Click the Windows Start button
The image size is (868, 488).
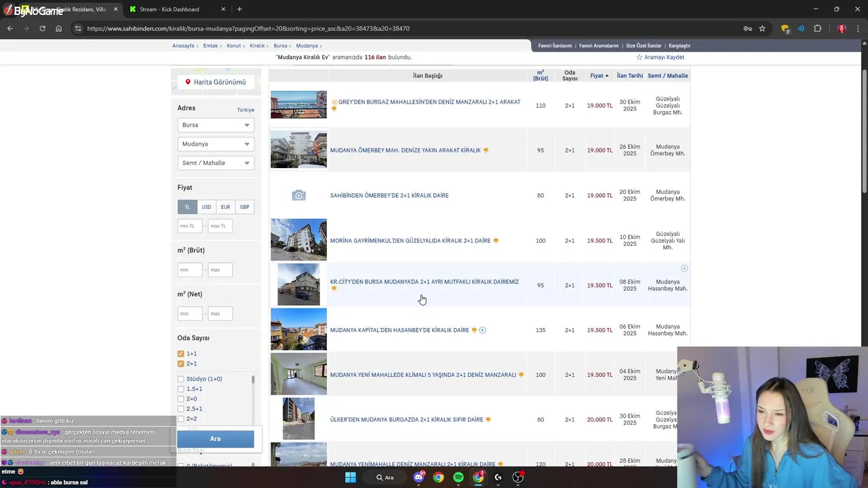pos(351,477)
